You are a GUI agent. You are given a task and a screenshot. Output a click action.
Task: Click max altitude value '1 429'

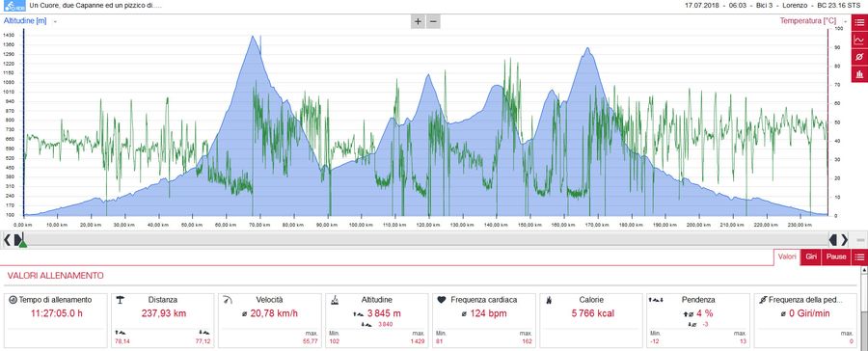coord(418,341)
